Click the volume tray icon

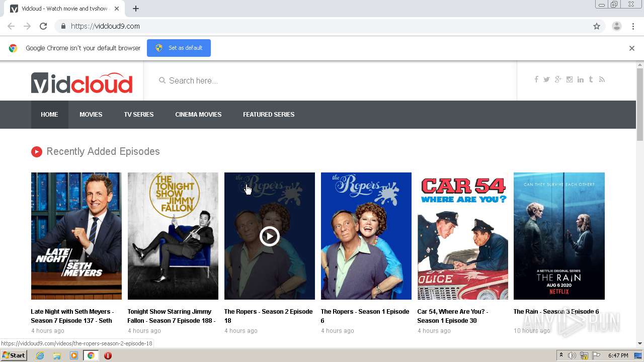pyautogui.click(x=572, y=355)
